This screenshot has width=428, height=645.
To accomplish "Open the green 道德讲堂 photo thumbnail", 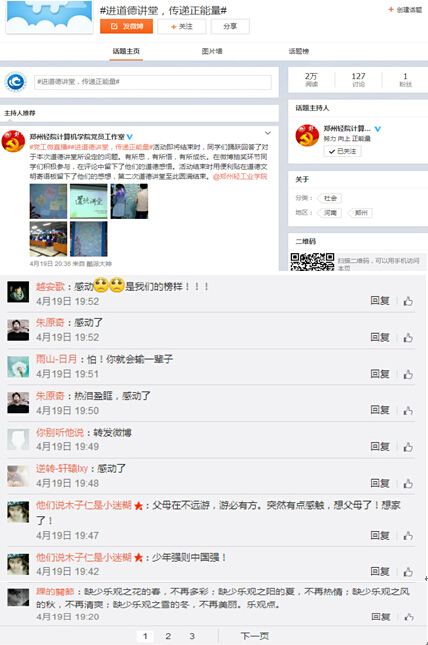I will pyautogui.click(x=88, y=201).
